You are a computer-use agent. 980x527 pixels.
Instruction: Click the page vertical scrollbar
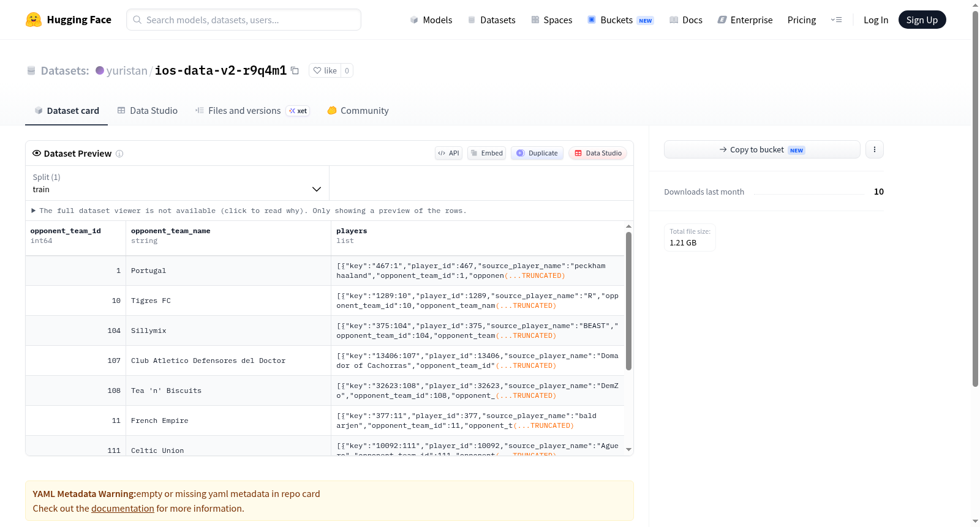coord(976,199)
